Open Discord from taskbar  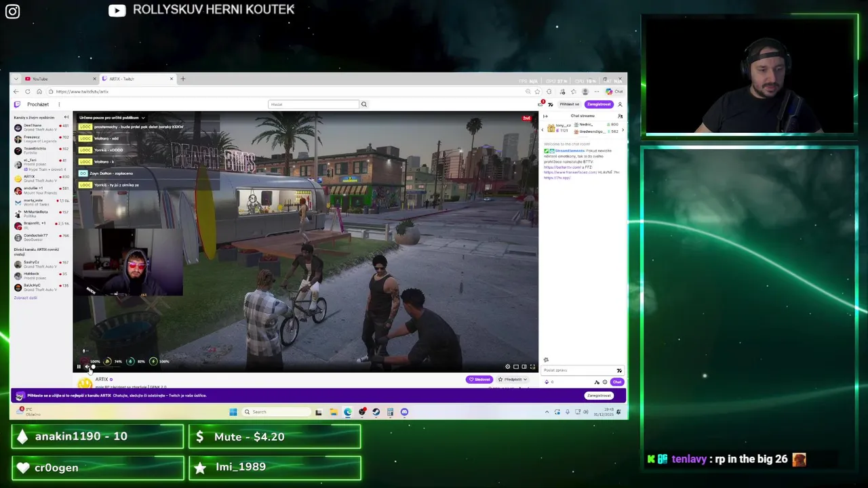(x=404, y=411)
